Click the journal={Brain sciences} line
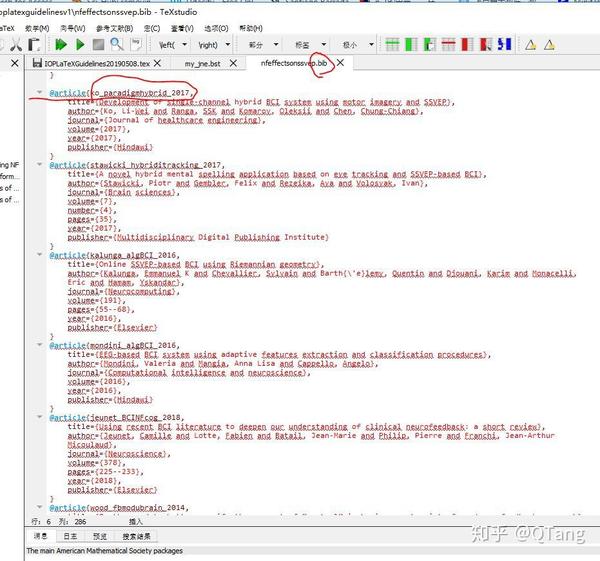600x561 pixels. pos(123,192)
